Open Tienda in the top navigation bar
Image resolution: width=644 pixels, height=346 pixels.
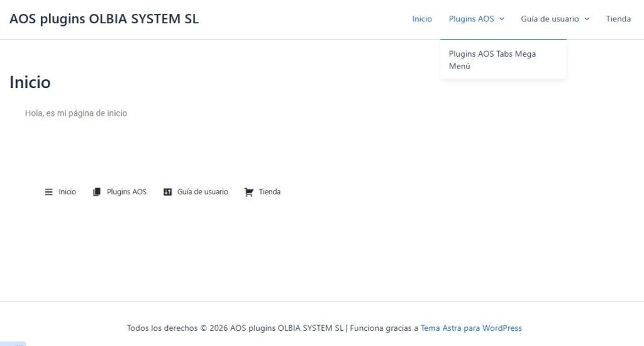pyautogui.click(x=618, y=19)
